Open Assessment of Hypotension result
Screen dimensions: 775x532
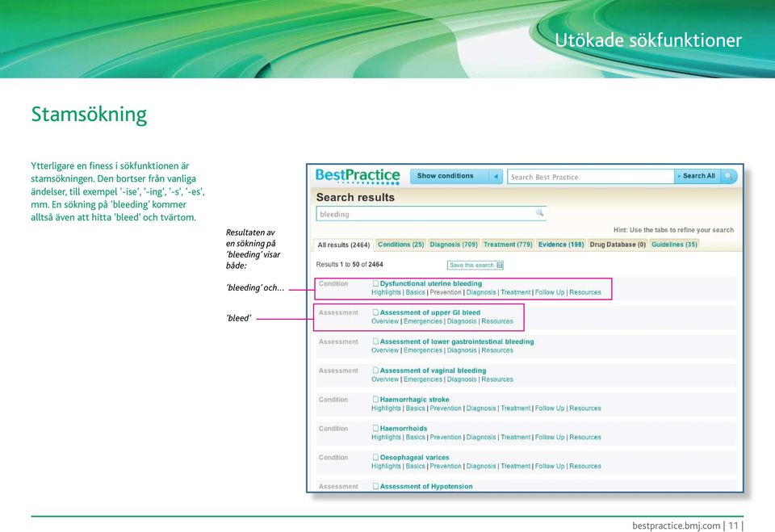point(426,486)
